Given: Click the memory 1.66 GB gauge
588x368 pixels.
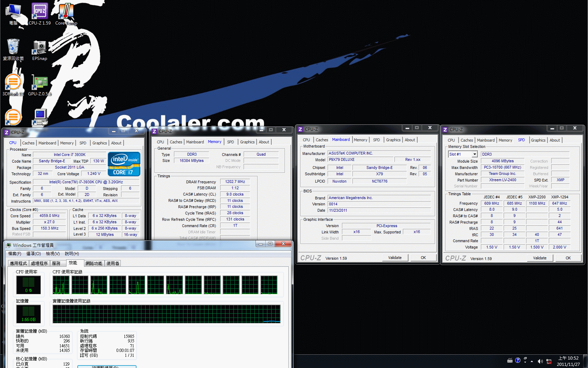Looking at the screenshot, I should [x=28, y=314].
